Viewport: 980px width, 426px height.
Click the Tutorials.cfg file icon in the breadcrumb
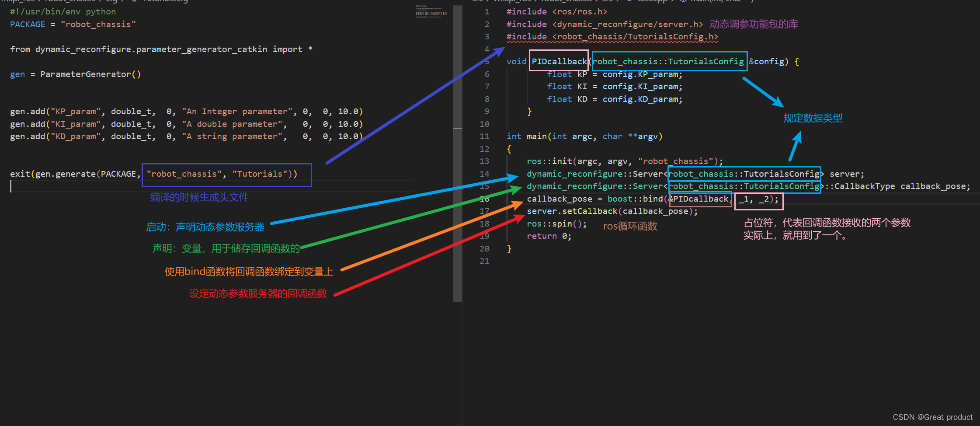coord(134,2)
